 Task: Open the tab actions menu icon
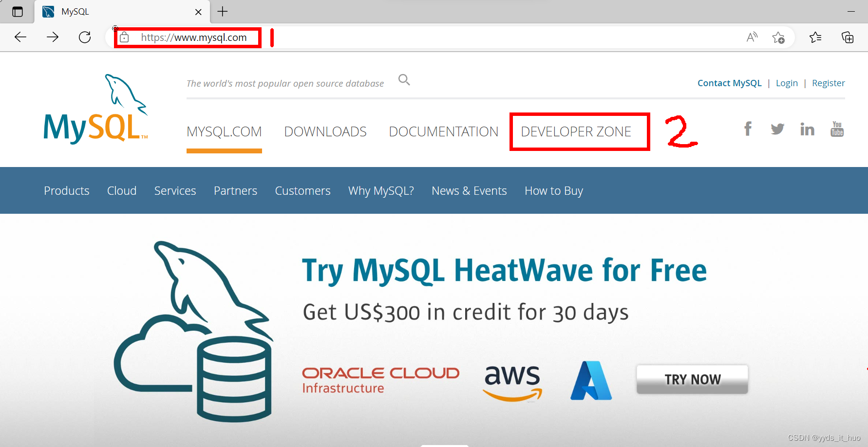(18, 12)
